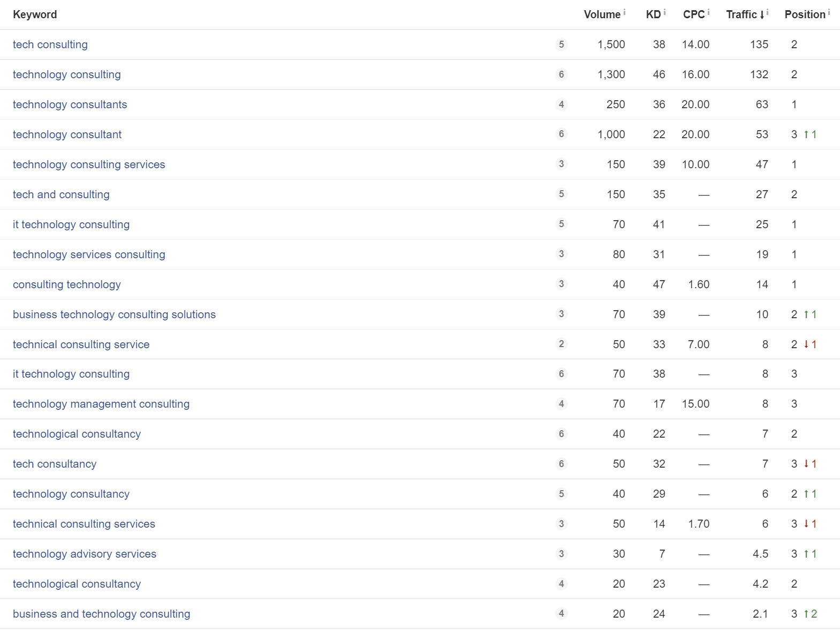Sort table by Traffic column
840x638 pixels.
741,14
